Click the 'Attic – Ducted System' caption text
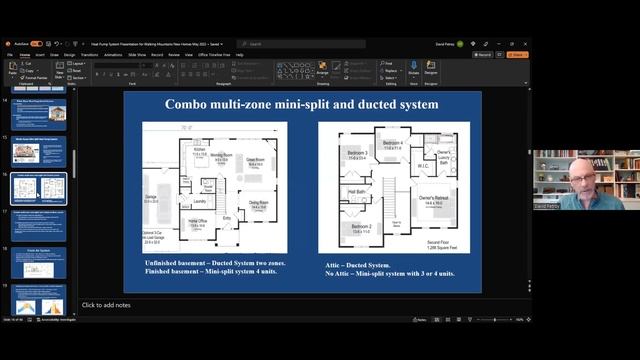The width and height of the screenshot is (640, 360). pyautogui.click(x=358, y=265)
